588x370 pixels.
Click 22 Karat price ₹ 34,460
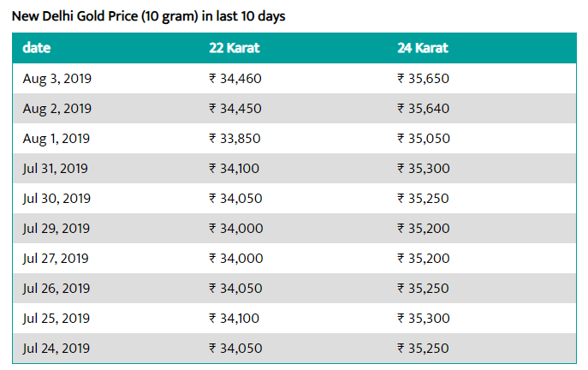[235, 79]
